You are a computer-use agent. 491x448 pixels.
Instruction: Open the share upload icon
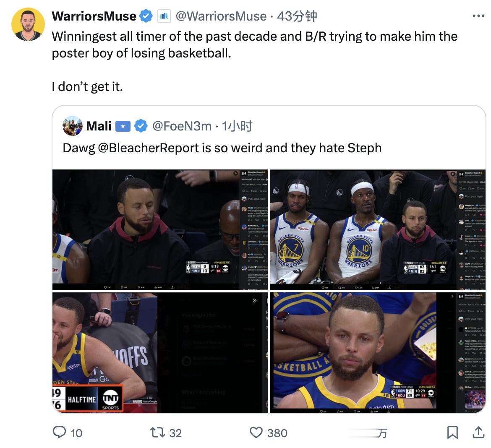click(x=478, y=432)
